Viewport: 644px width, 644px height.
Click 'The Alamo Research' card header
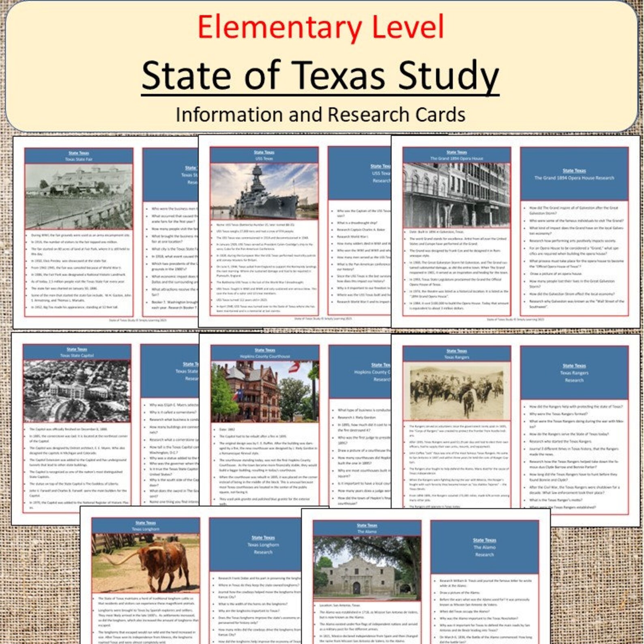[x=485, y=547]
